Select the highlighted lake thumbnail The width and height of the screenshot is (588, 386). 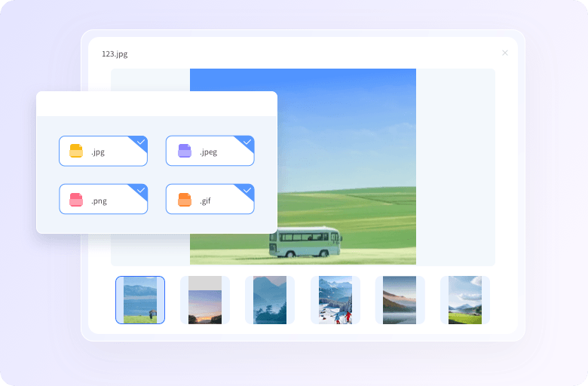coord(140,300)
